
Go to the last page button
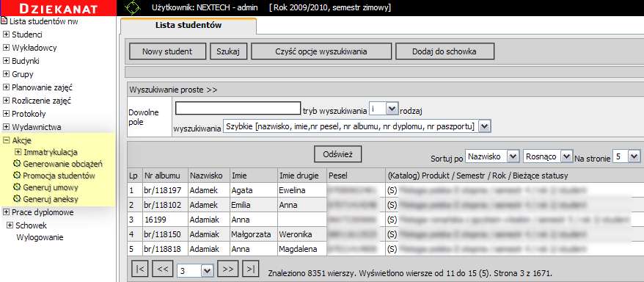251,269
